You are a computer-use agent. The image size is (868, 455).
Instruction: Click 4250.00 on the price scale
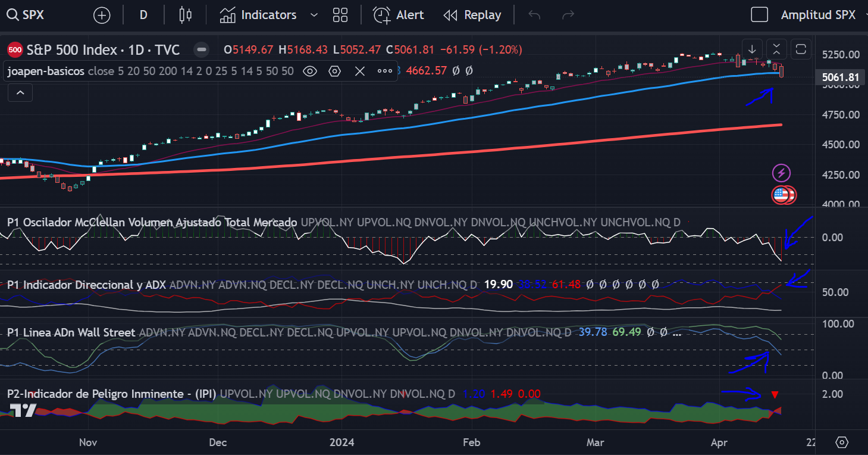(841, 174)
